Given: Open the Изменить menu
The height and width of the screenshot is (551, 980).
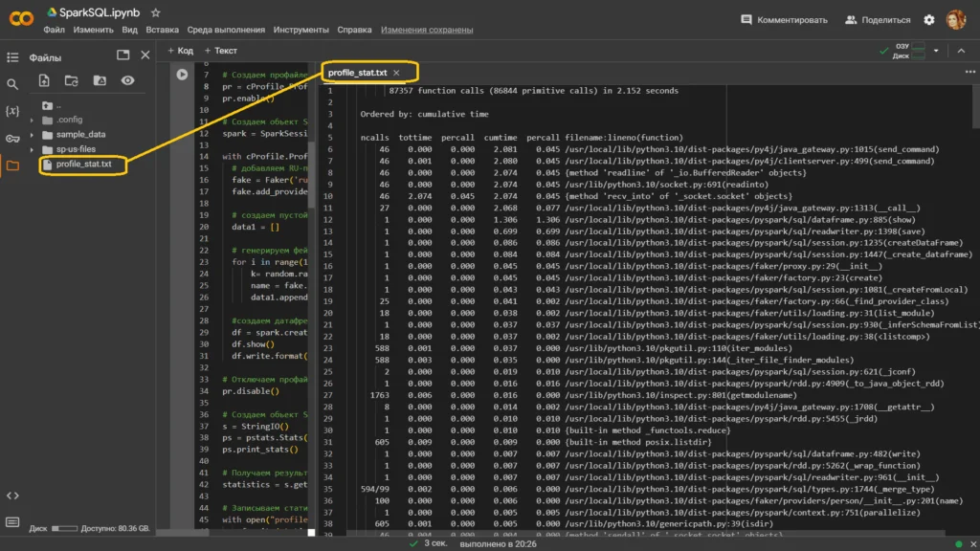Looking at the screenshot, I should [93, 30].
